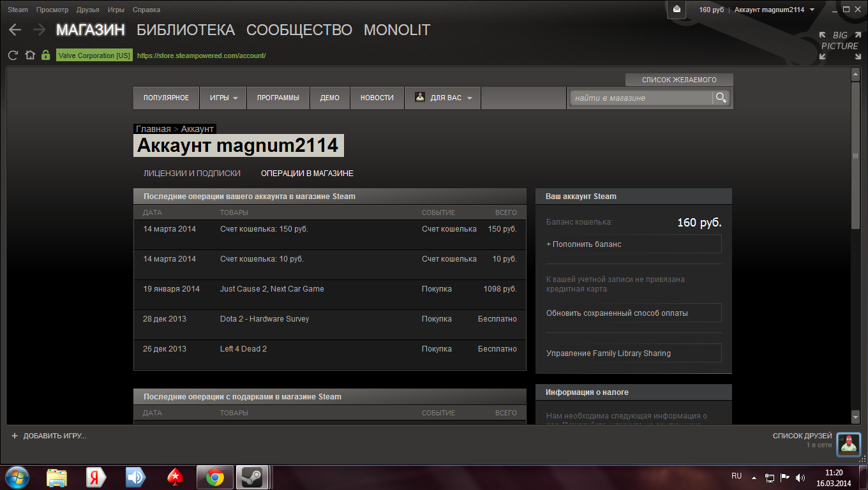868x490 pixels.
Task: Switch to Лицензии и подписки tab
Action: click(x=192, y=173)
